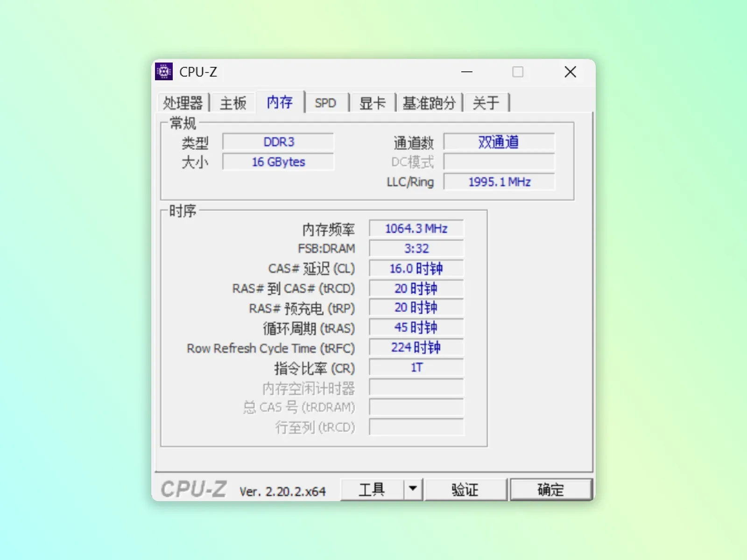Click the FSB:DRAM label
This screenshot has height=560, width=747.
pyautogui.click(x=326, y=249)
